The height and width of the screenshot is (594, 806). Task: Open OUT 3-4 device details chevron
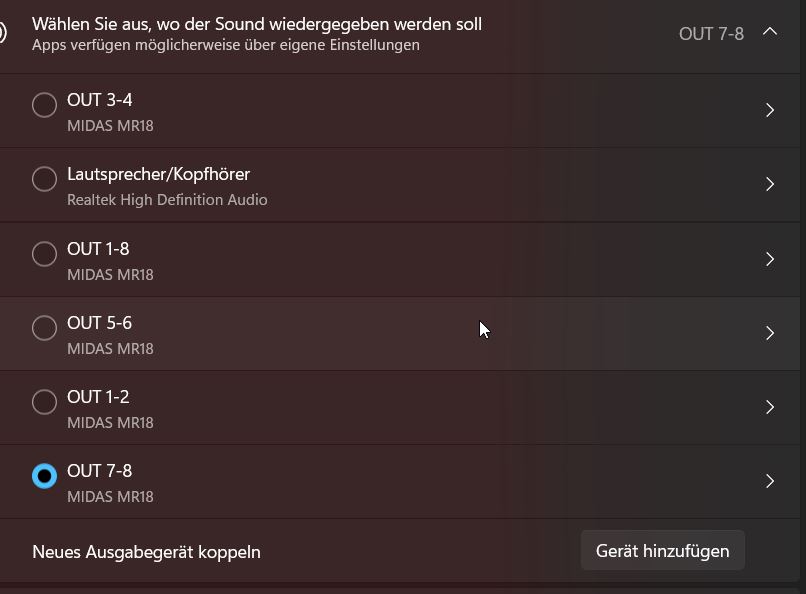tap(770, 110)
